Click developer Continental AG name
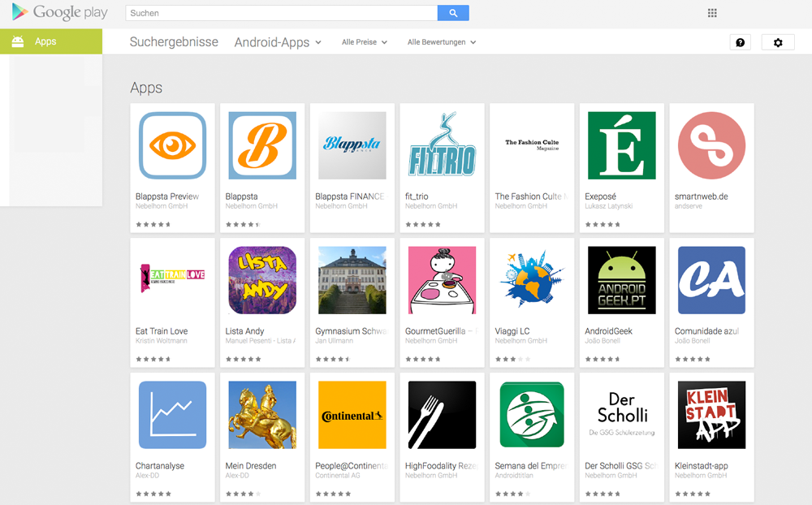The image size is (812, 505). (338, 476)
